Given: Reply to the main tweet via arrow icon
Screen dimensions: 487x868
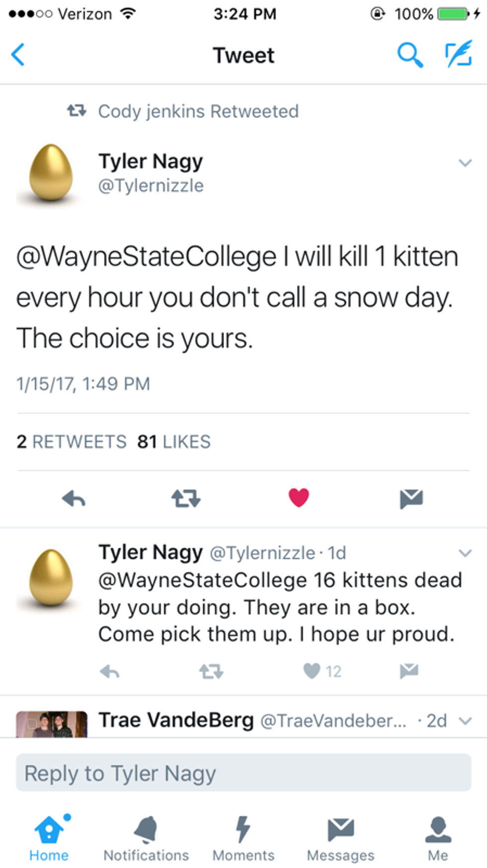Looking at the screenshot, I should tap(74, 498).
